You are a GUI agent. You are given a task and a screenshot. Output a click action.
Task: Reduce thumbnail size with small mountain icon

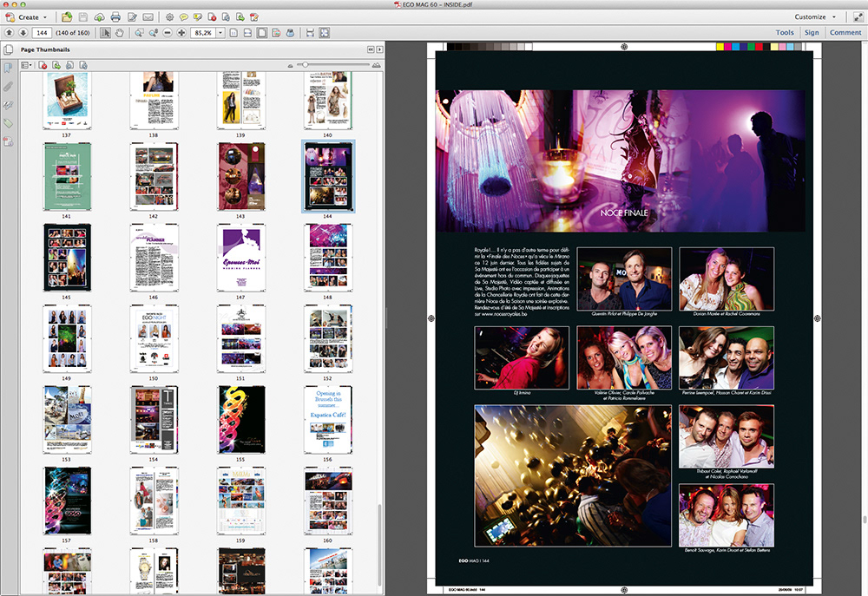(x=290, y=66)
